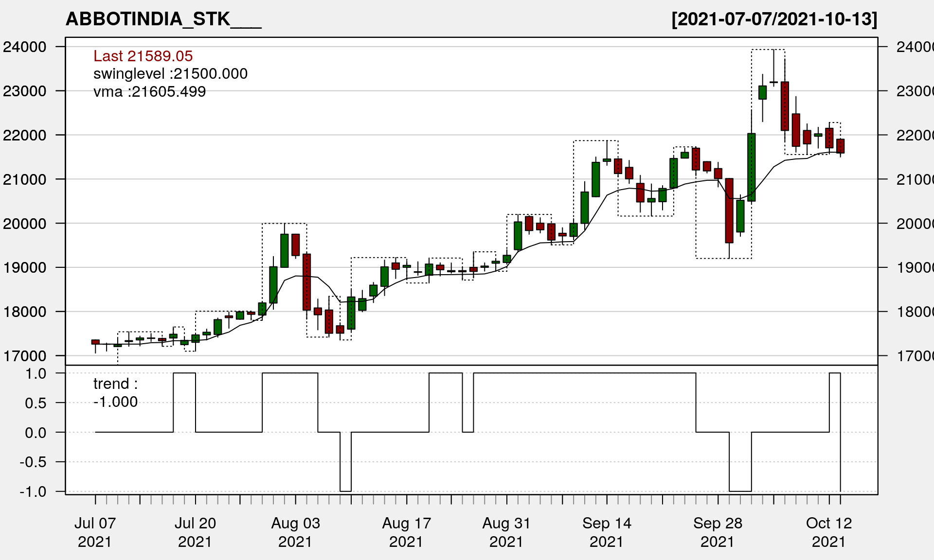This screenshot has height=560, width=934.
Task: Click the -1.0 trend axis label
Action: (33, 491)
